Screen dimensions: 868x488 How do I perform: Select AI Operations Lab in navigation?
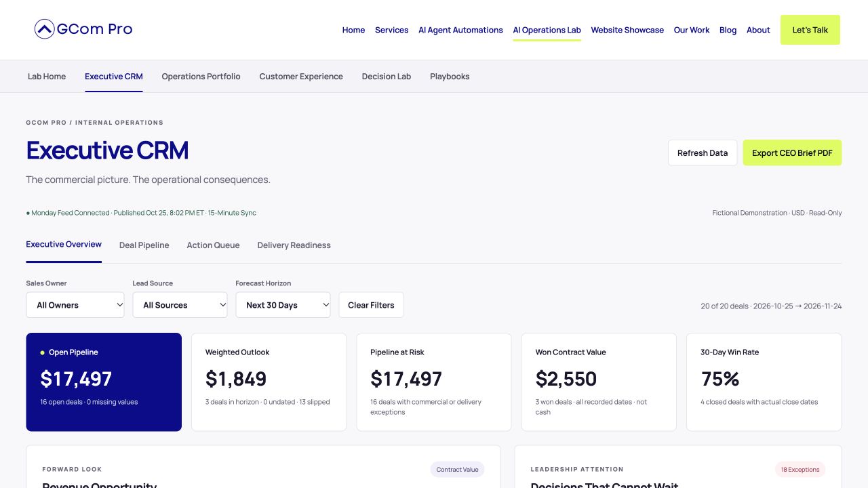point(547,30)
